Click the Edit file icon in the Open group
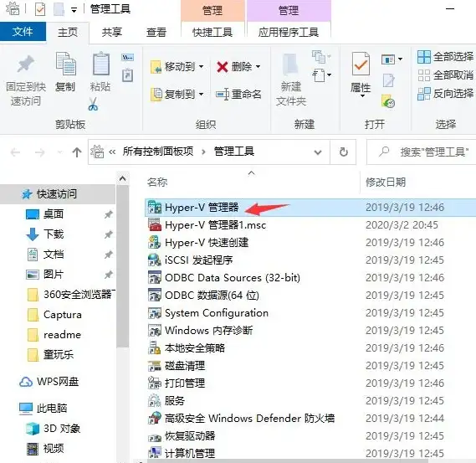This screenshot has height=463, width=476. click(x=388, y=80)
